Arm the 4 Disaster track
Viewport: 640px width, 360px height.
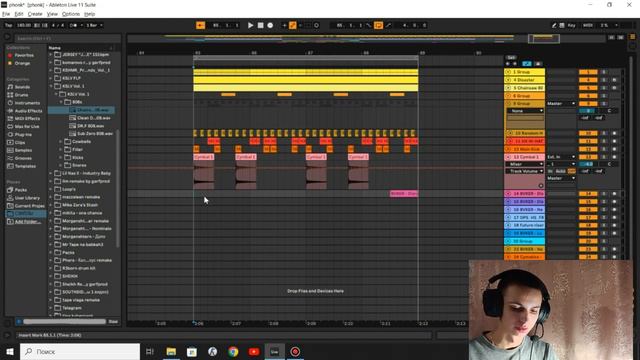coord(614,80)
